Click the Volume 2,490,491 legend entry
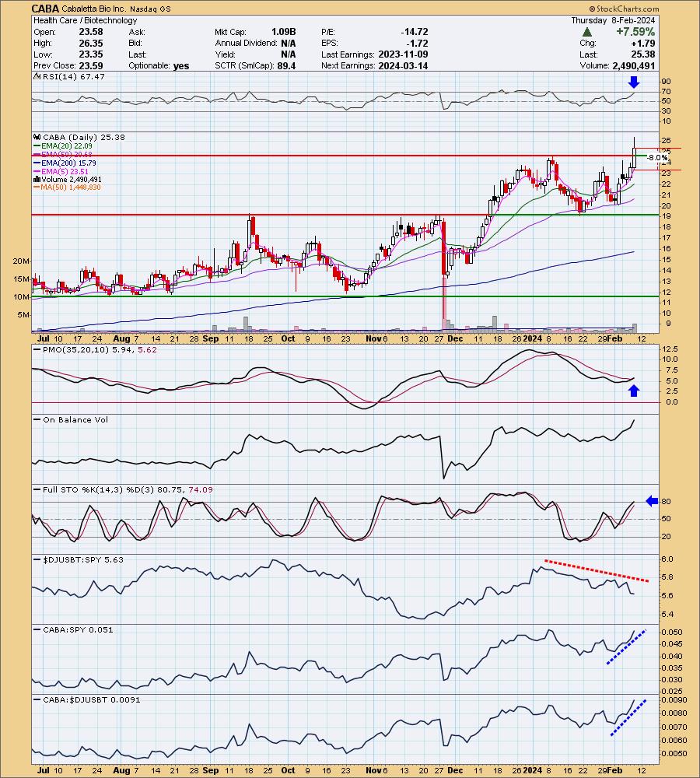The height and width of the screenshot is (778, 700). pos(72,179)
